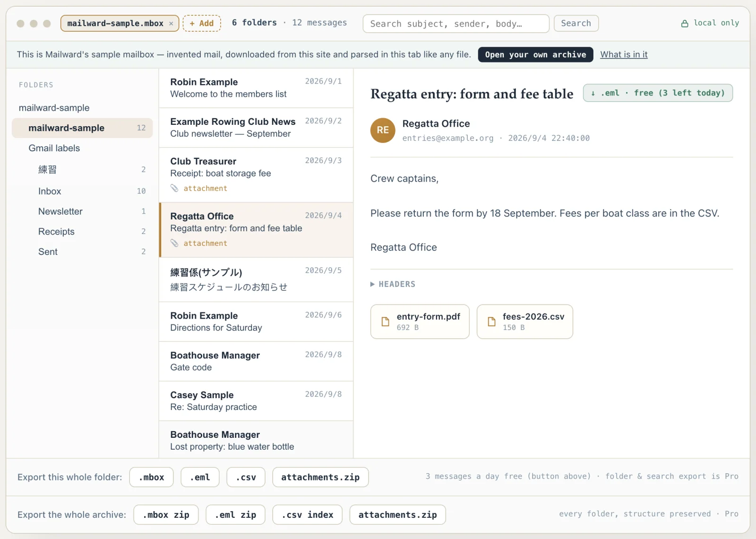
Task: Open the Receipts folder
Action: click(82, 232)
